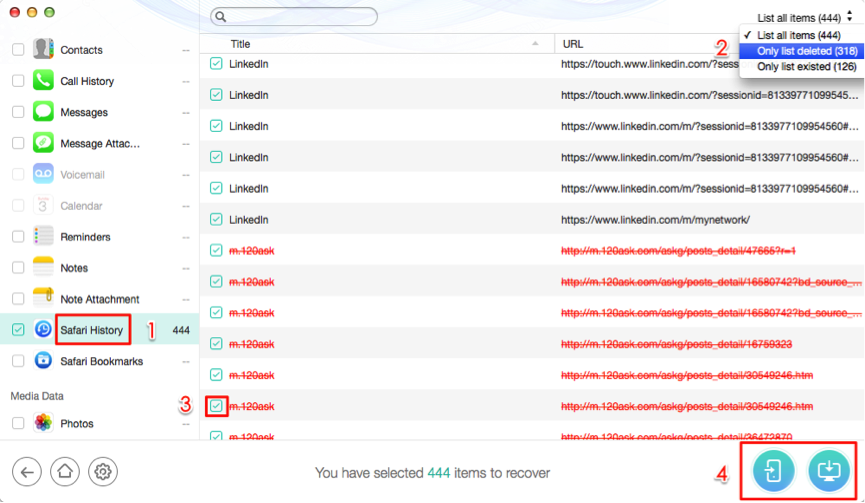
Task: Click the posts_detail/16759323 deleted URL
Action: click(x=676, y=344)
